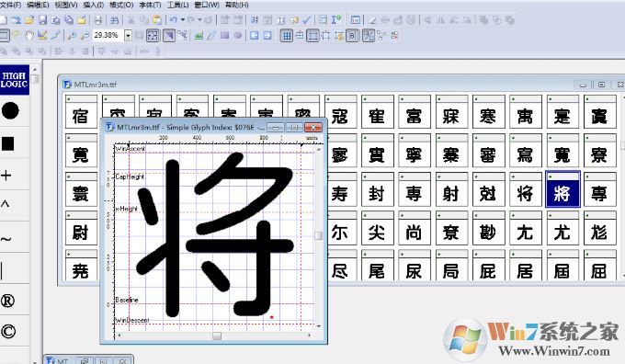Open Find with the binoculars icon
625x364 pixels.
pos(114,20)
